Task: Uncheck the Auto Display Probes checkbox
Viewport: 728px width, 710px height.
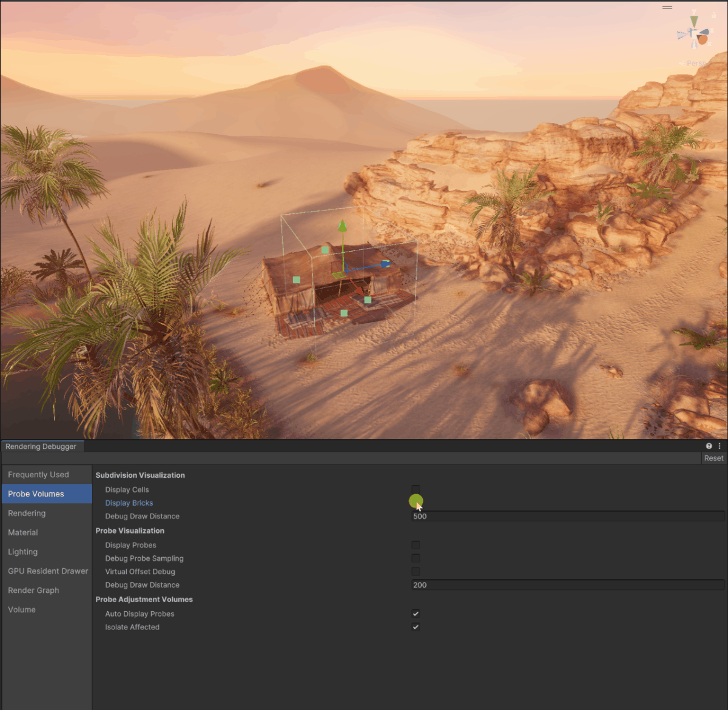Action: (416, 614)
